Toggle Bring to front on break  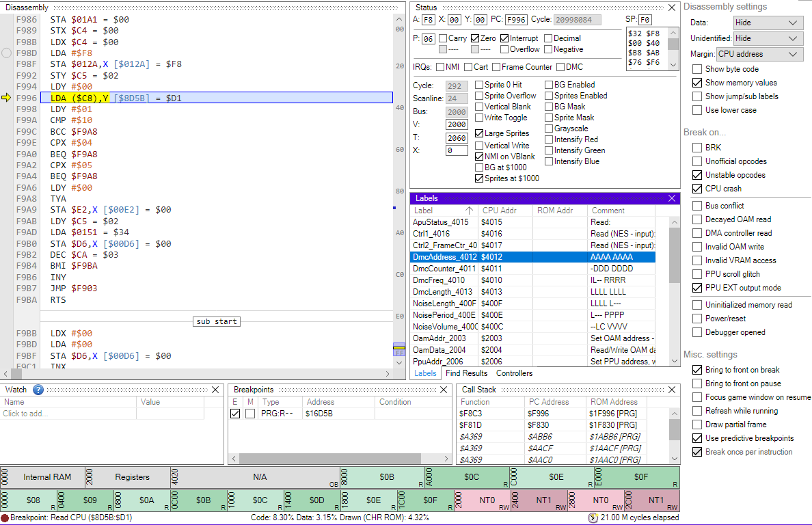[697, 370]
